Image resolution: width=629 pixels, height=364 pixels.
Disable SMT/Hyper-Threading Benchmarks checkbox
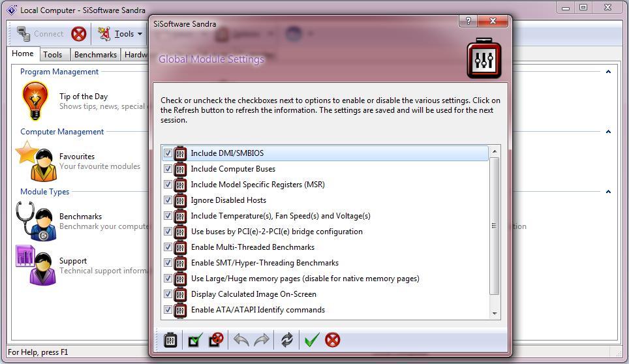click(x=168, y=263)
